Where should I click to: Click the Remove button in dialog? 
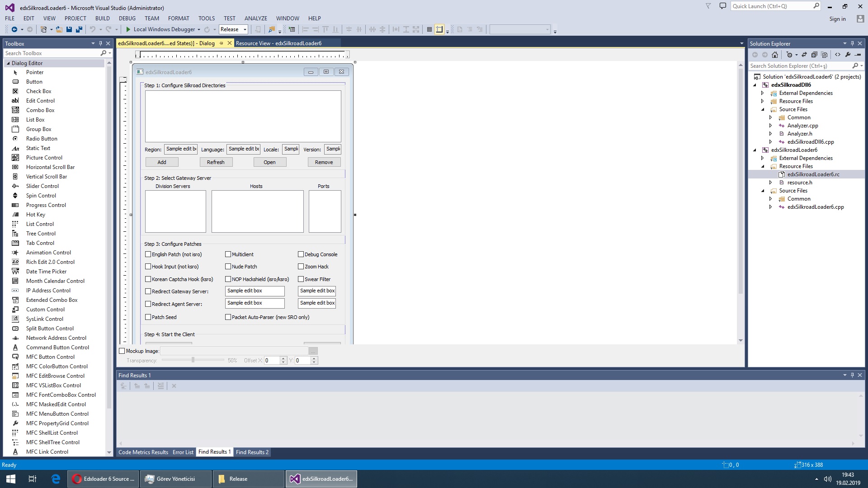[324, 162]
